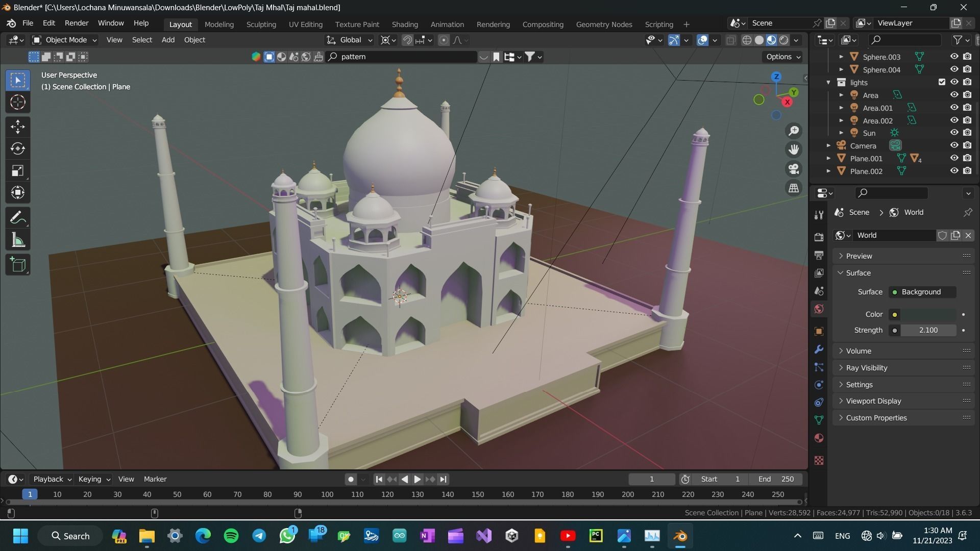Open the Texture properties tab
The width and height of the screenshot is (980, 551).
click(x=819, y=461)
